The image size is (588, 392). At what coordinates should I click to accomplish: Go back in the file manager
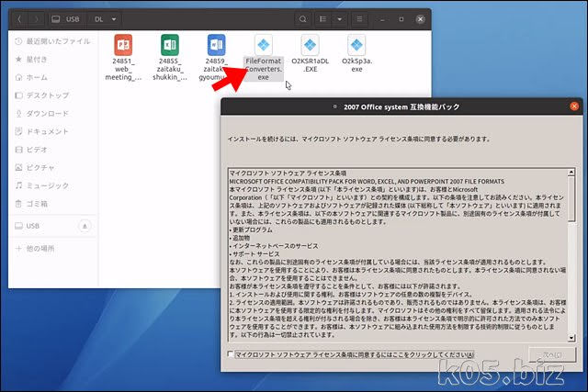(x=19, y=19)
